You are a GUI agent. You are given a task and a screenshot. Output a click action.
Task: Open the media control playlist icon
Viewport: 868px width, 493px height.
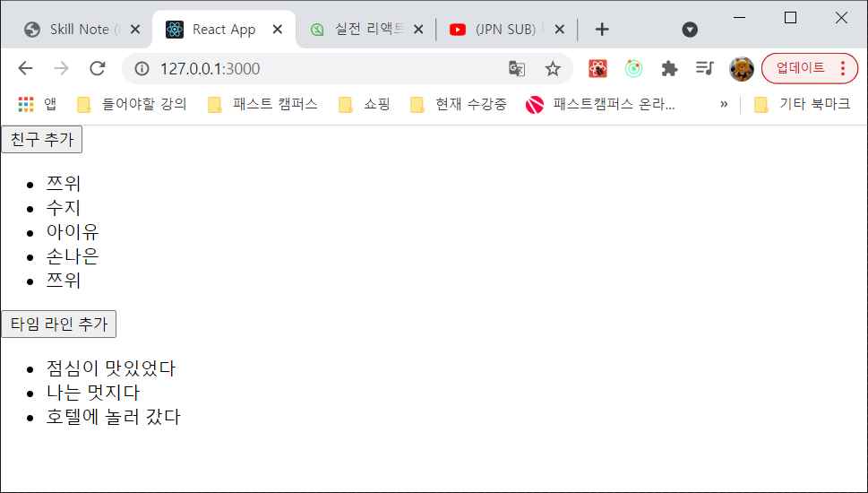tap(705, 68)
